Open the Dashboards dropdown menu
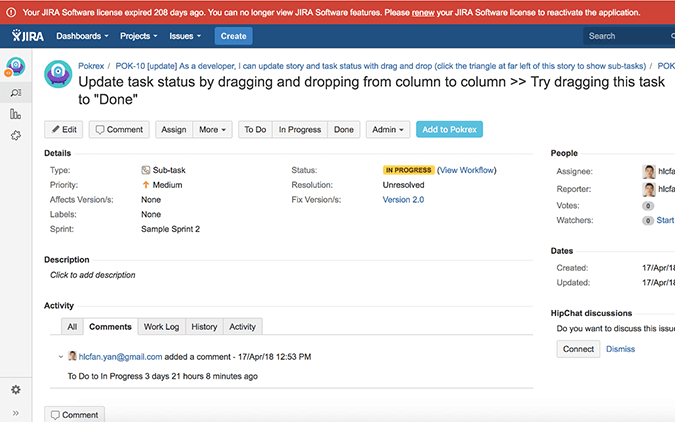This screenshot has width=675, height=422. click(82, 36)
